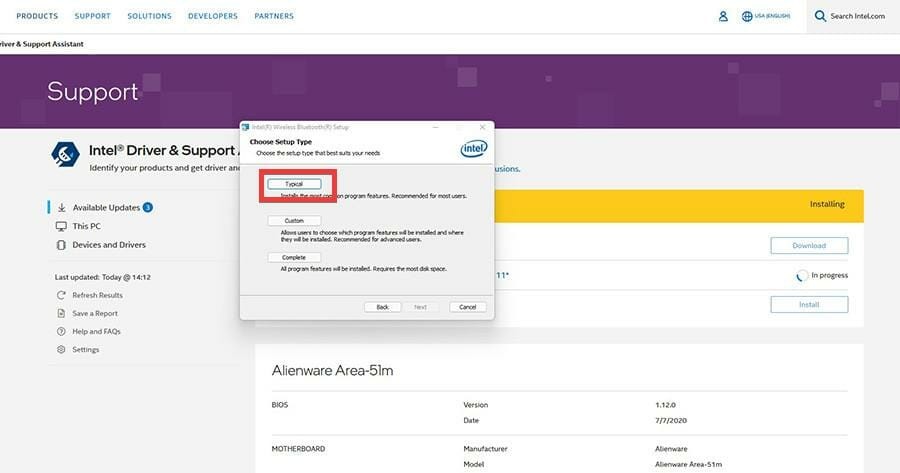
Task: Click the Intel logo in setup dialog
Action: point(474,149)
